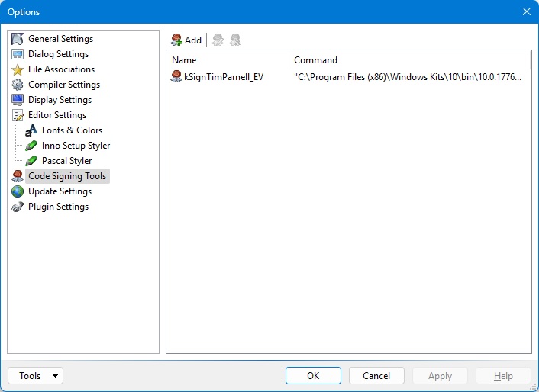Sort list by Name column header
The height and width of the screenshot is (392, 539).
(x=228, y=60)
